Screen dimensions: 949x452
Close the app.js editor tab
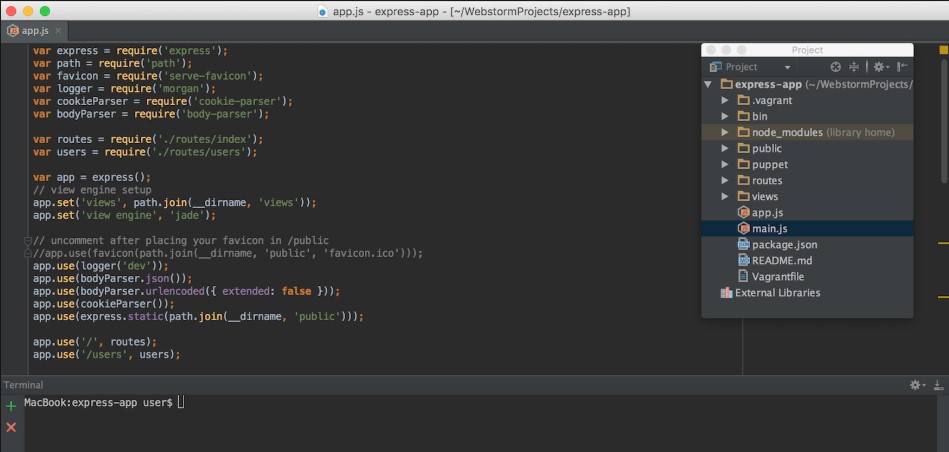click(x=58, y=31)
